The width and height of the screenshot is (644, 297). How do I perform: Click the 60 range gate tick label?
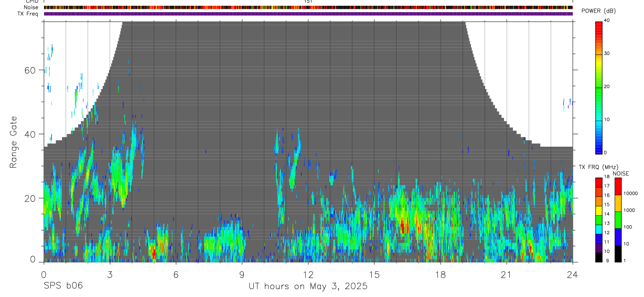coord(30,70)
